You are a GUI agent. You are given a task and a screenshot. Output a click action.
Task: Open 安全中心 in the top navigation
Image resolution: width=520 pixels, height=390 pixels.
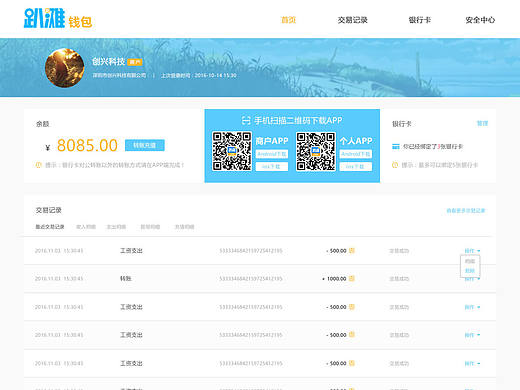480,20
